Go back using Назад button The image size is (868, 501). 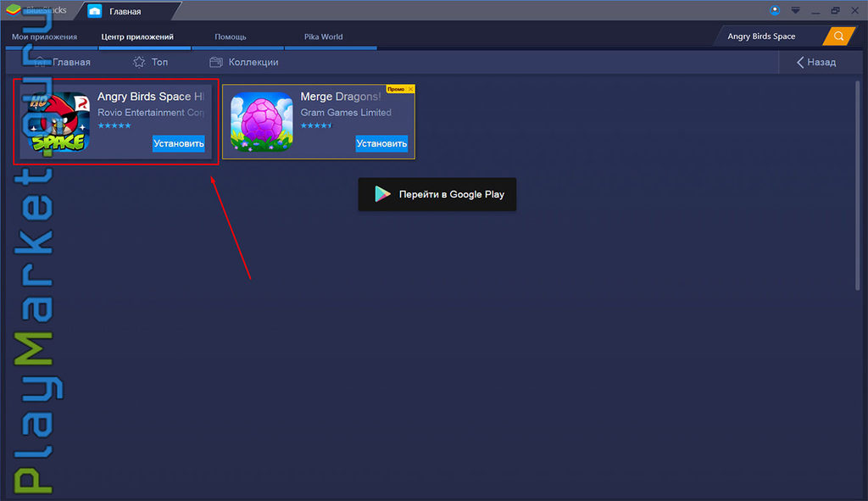coord(816,63)
